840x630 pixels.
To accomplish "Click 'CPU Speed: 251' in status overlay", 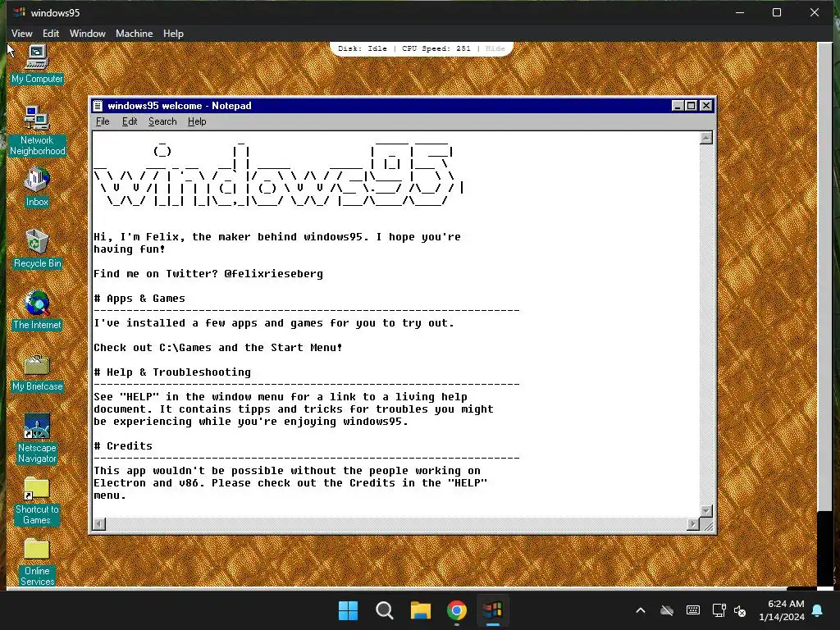I will (436, 48).
